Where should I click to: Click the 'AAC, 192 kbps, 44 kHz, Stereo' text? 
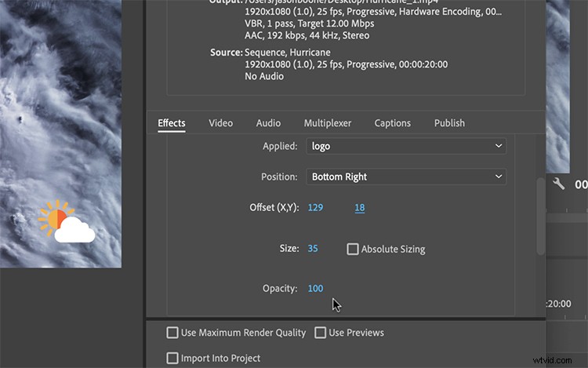tap(307, 35)
